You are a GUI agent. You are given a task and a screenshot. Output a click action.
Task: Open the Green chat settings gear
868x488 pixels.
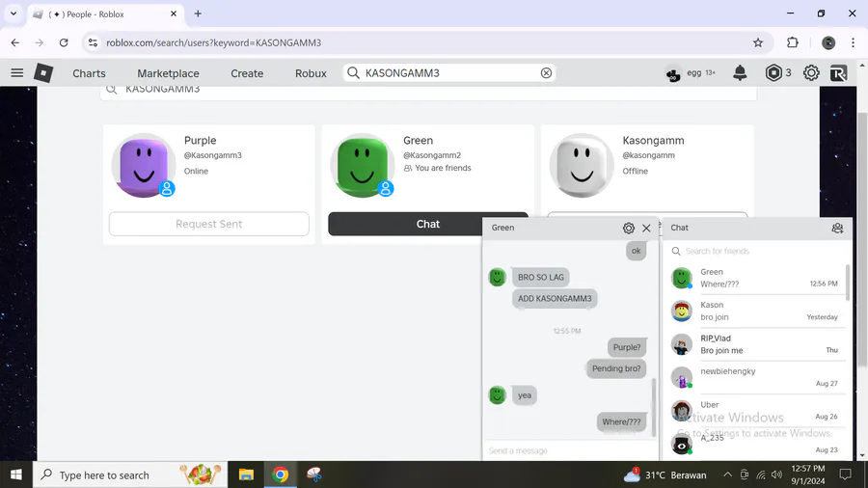[628, 228]
